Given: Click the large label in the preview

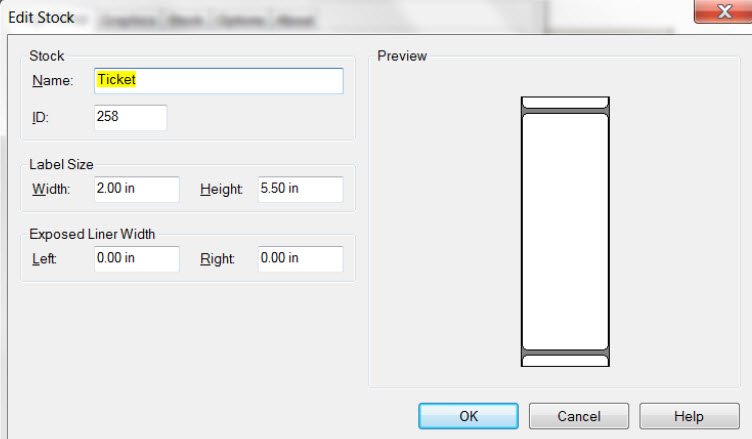Looking at the screenshot, I should [565, 232].
